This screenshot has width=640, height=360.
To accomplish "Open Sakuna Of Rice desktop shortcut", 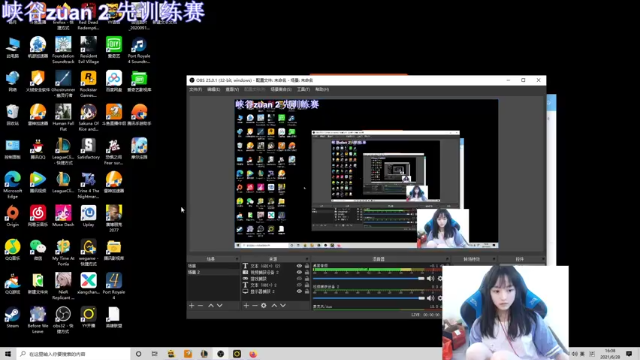I will coord(88,118).
